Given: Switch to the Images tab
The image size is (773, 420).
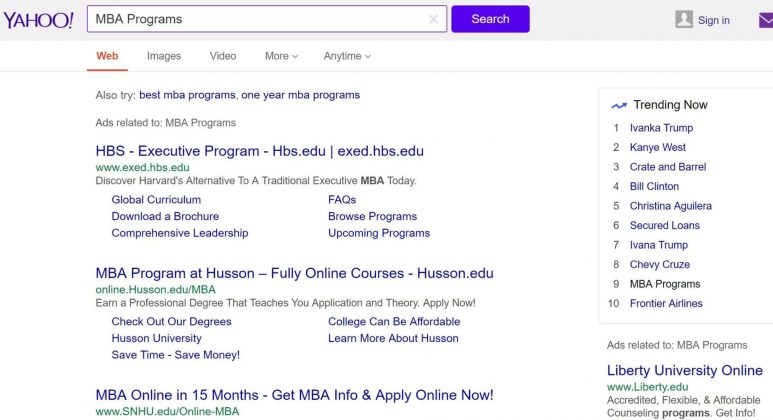Looking at the screenshot, I should [164, 56].
